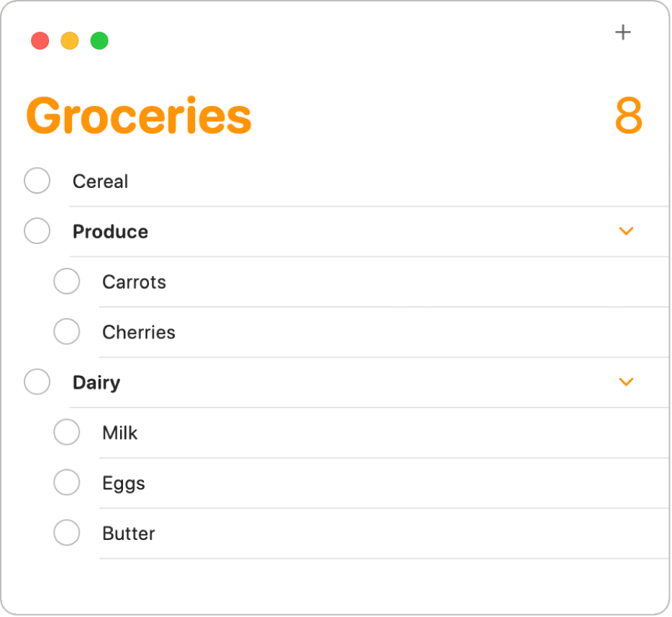This screenshot has width=672, height=617.
Task: Click the green zoom window button
Action: coord(100,41)
